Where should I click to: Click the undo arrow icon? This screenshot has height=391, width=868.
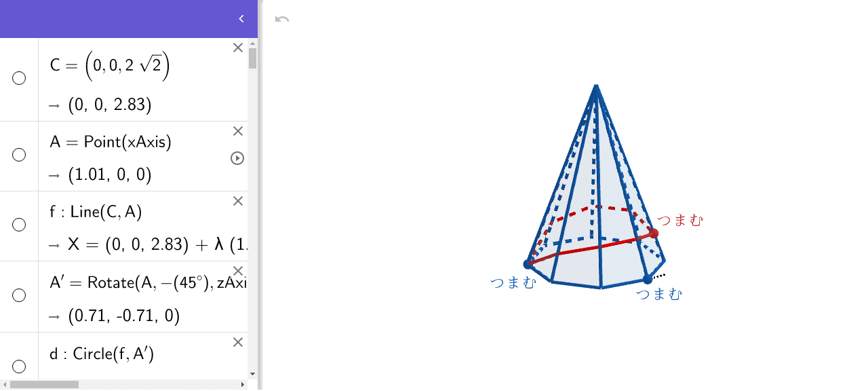[x=282, y=19]
